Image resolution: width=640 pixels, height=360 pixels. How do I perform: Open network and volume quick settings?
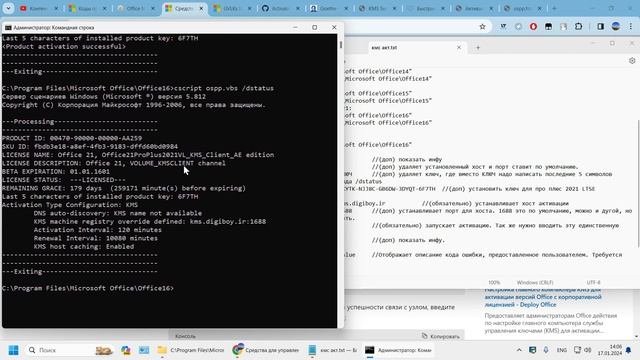point(582,350)
